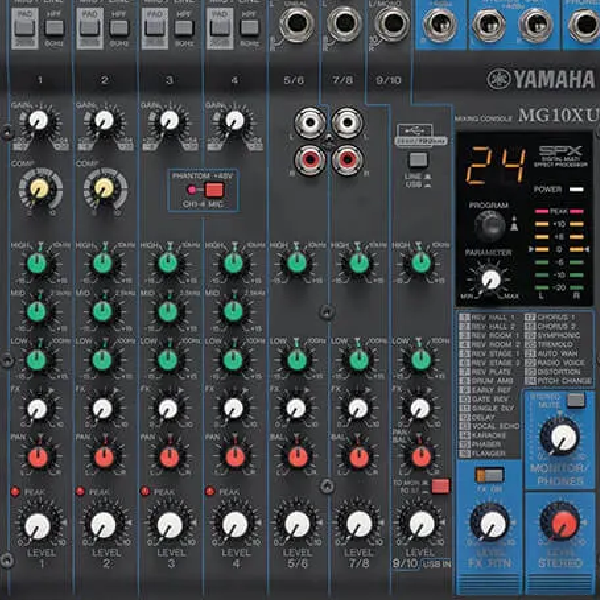Click the green HIGH EQ knob on channel 9/10
Screen dimensions: 600x600
click(x=421, y=264)
